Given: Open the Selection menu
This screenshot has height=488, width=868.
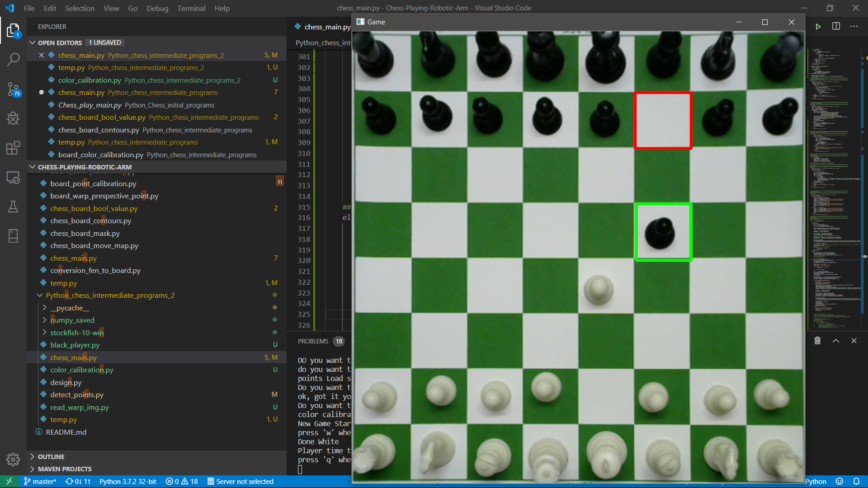Looking at the screenshot, I should pyautogui.click(x=80, y=8).
